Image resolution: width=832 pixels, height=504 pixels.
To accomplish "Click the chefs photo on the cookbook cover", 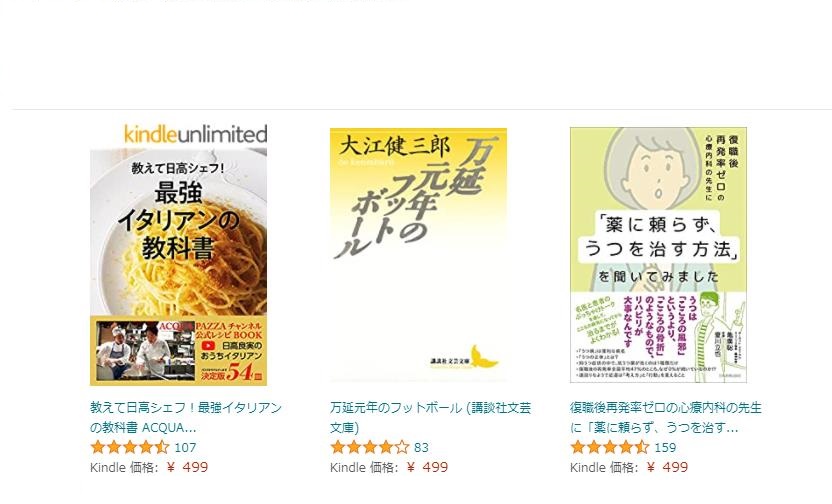I will (x=146, y=350).
